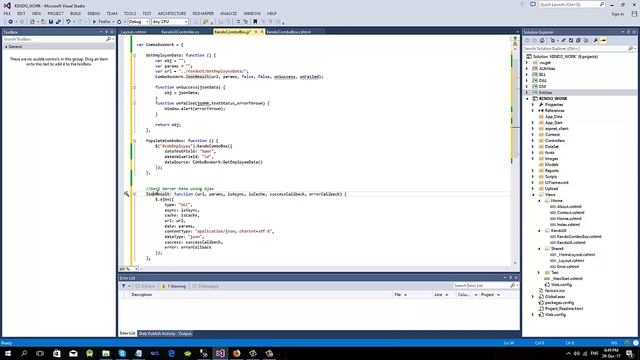Click the toolbar Bookmark icon
This screenshot has width=640, height=360.
pyautogui.click(x=255, y=22)
